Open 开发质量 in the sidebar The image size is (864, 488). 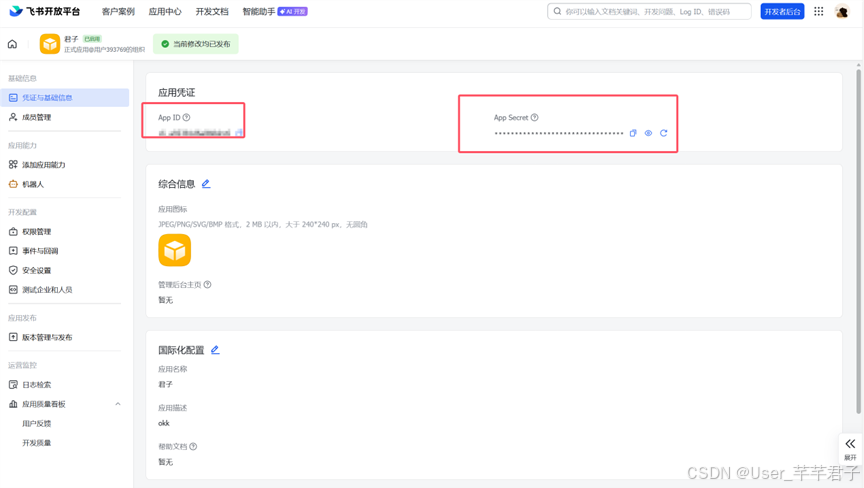click(x=37, y=443)
